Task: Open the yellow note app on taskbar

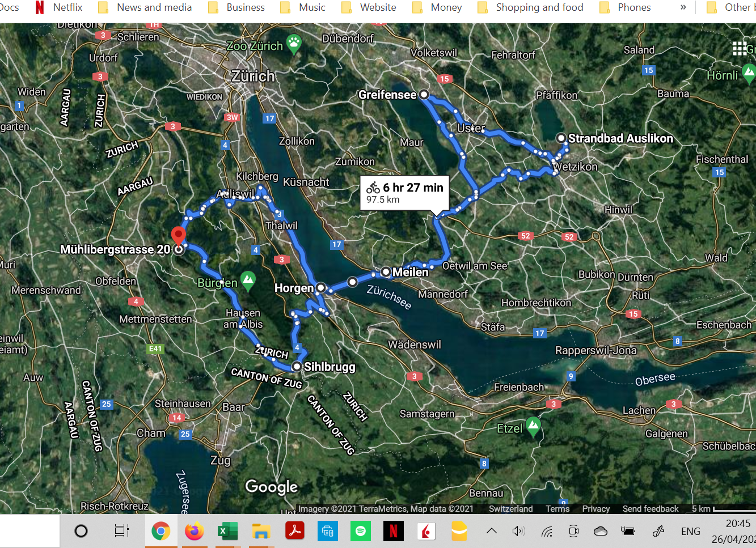Action: 459,531
